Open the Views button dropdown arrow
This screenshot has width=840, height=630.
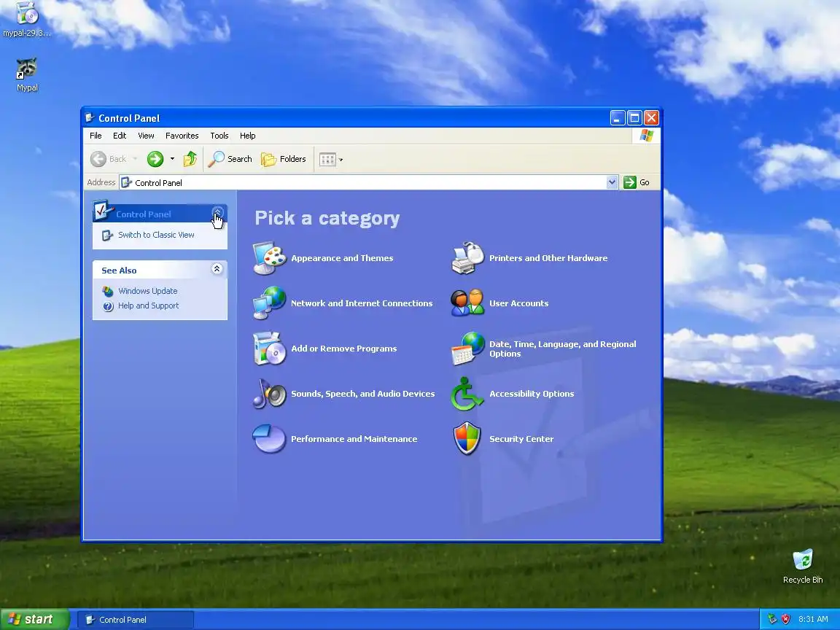(341, 160)
